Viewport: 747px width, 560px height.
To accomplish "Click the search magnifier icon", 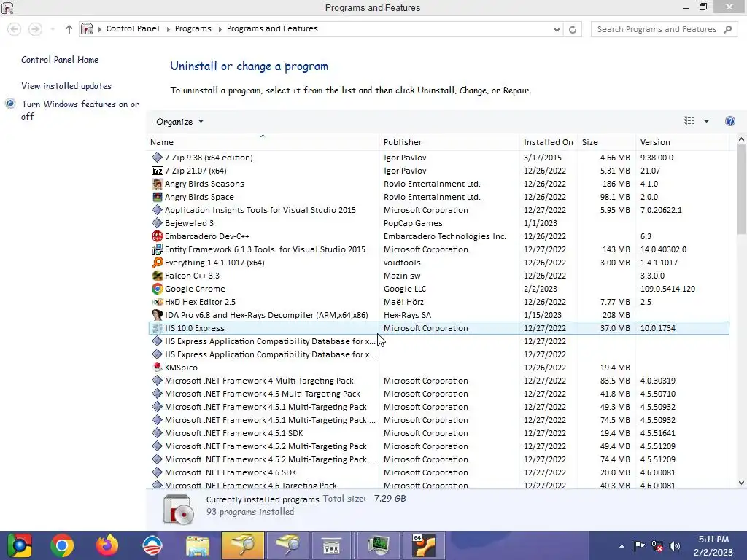I will click(727, 29).
